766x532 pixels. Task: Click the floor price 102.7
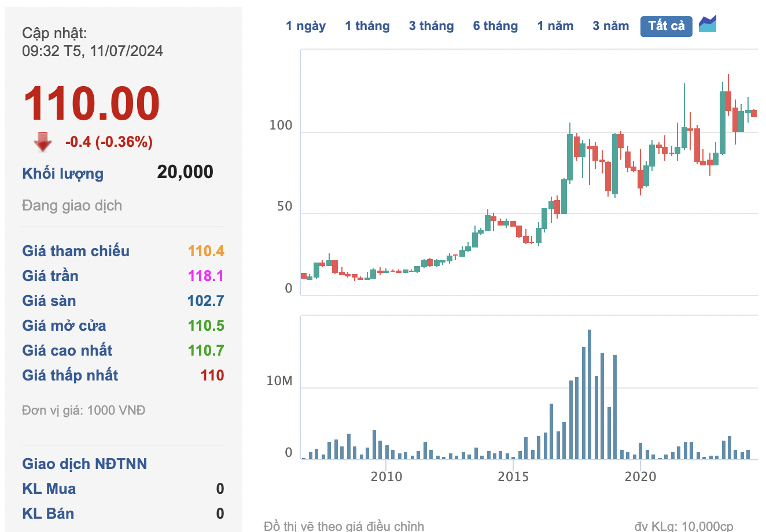click(206, 301)
